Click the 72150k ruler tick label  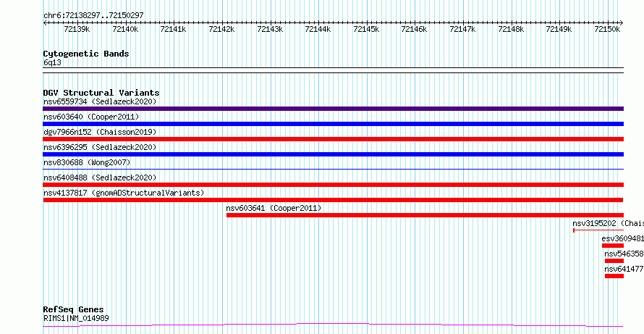click(x=607, y=29)
